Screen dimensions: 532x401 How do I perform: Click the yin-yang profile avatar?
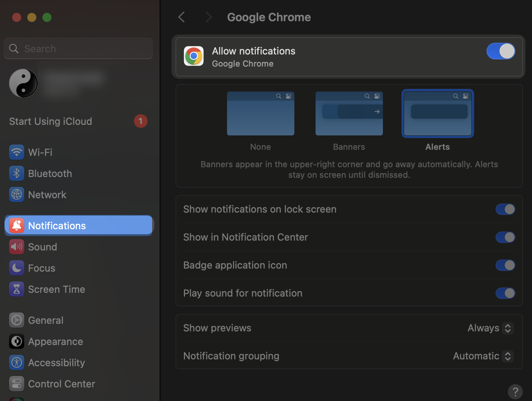[x=23, y=83]
